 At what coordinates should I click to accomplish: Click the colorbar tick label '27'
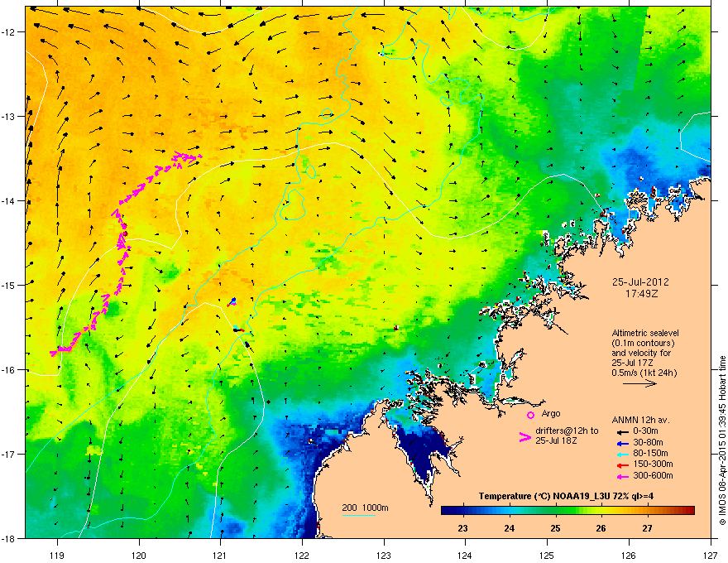(647, 528)
